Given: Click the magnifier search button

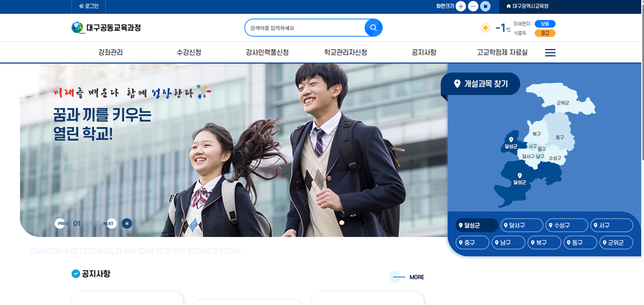Looking at the screenshot, I should click(x=373, y=28).
